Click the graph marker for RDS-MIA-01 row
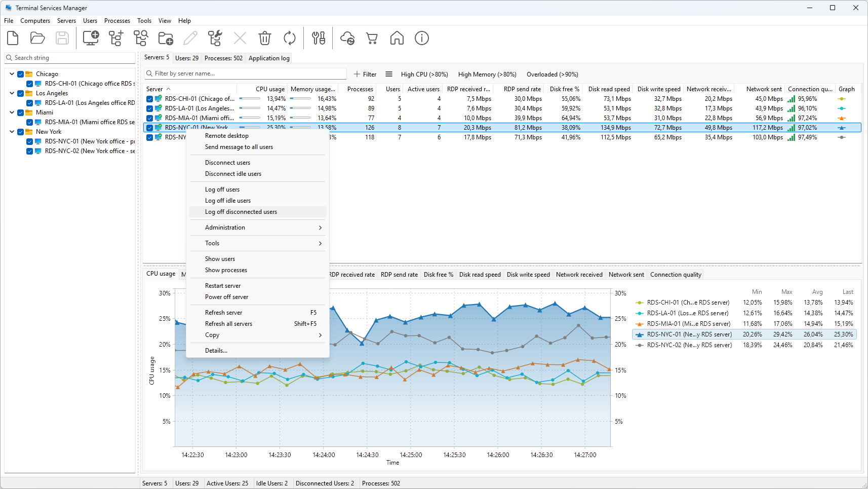This screenshot has width=868, height=489. (842, 118)
